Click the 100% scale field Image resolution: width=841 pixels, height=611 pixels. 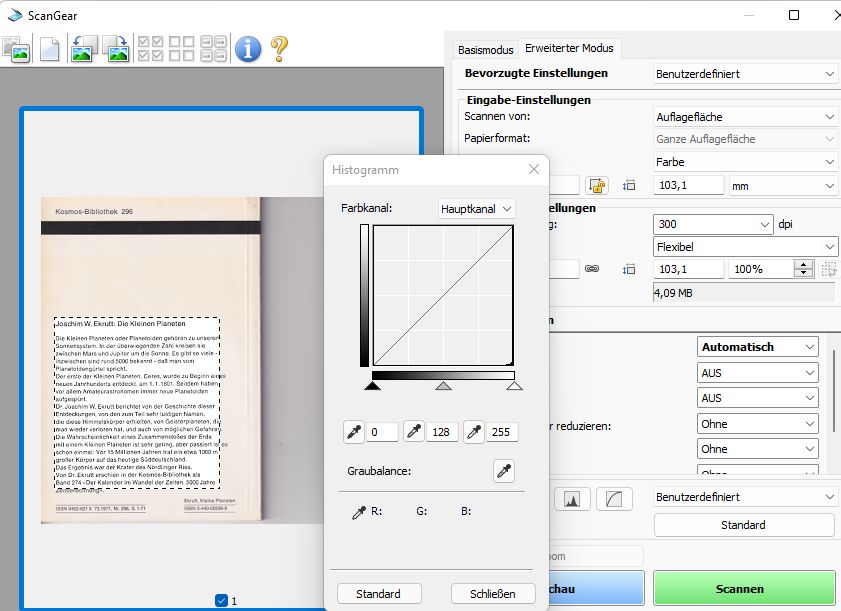click(x=761, y=269)
